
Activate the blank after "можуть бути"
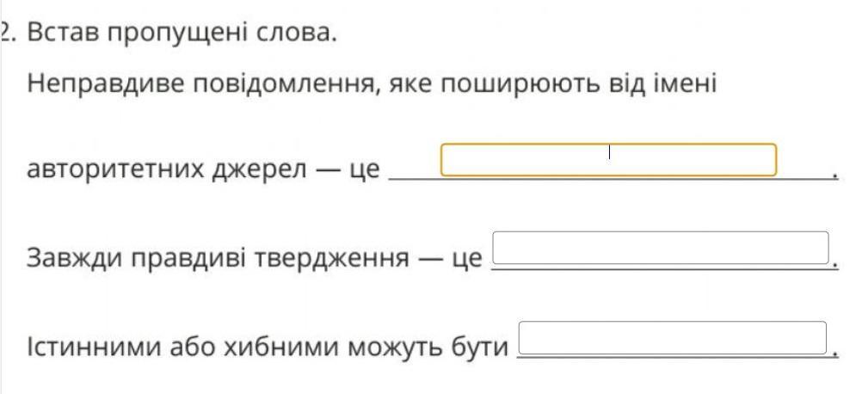click(x=673, y=337)
